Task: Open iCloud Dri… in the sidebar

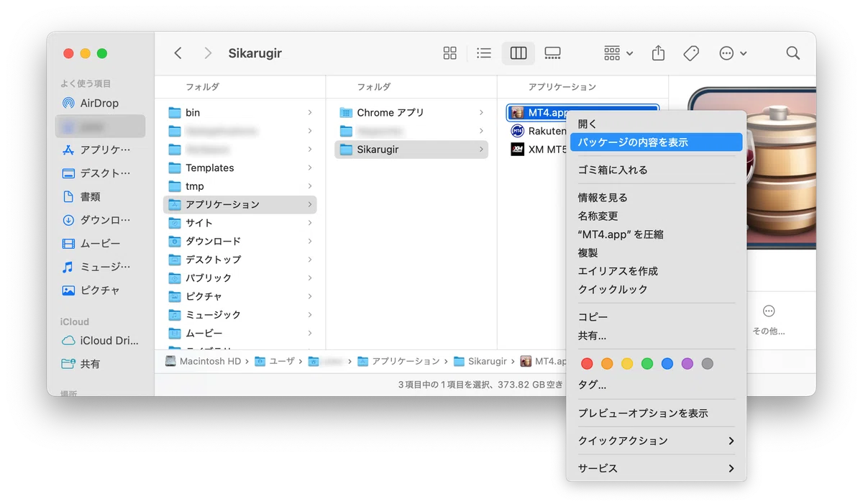Action: pos(100,341)
